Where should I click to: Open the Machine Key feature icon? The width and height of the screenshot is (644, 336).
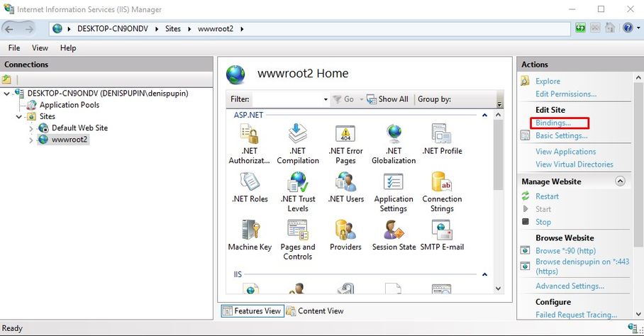[x=250, y=235]
